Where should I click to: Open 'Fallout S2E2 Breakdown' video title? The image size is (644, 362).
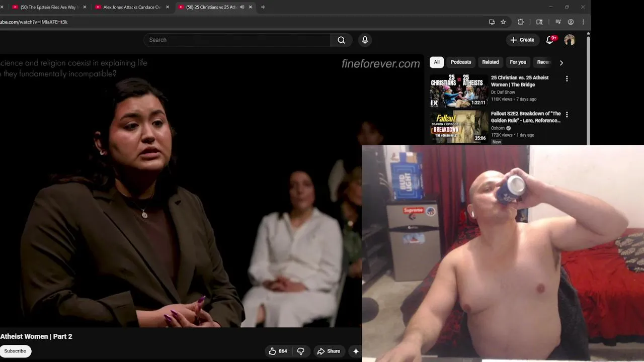(x=526, y=117)
